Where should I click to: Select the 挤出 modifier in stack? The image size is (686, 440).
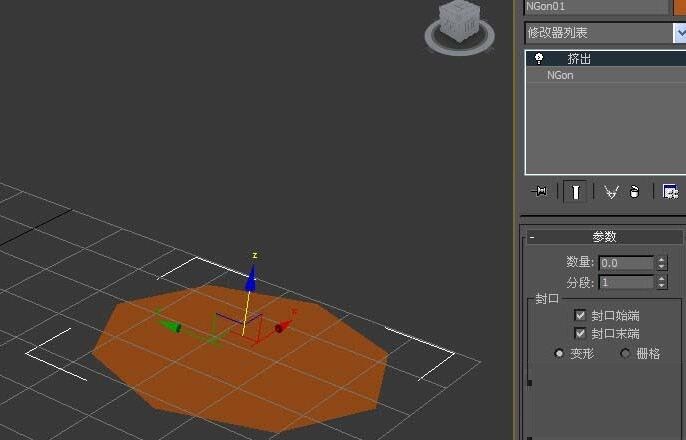(x=606, y=59)
